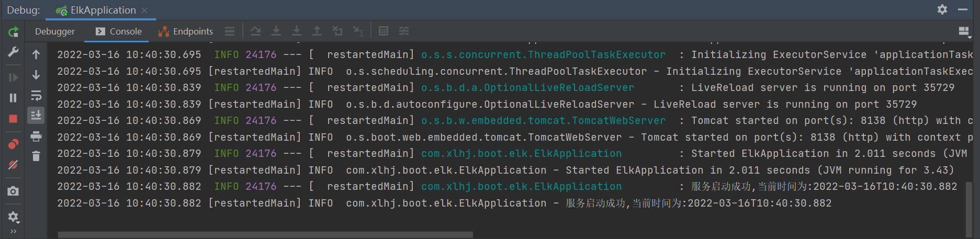Screen dimensions: 980x239
Task: Print the console output
Action: coord(36,136)
